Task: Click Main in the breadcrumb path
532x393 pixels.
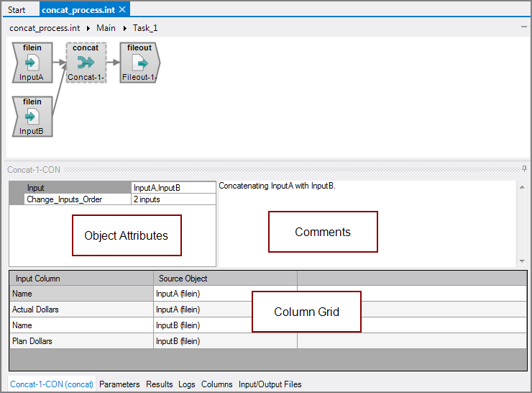Action: click(106, 28)
